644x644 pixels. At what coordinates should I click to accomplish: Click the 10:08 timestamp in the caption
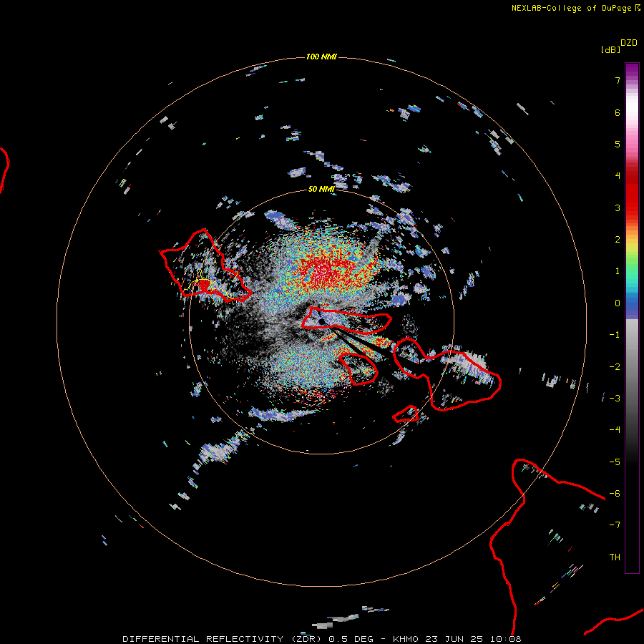pos(506,639)
